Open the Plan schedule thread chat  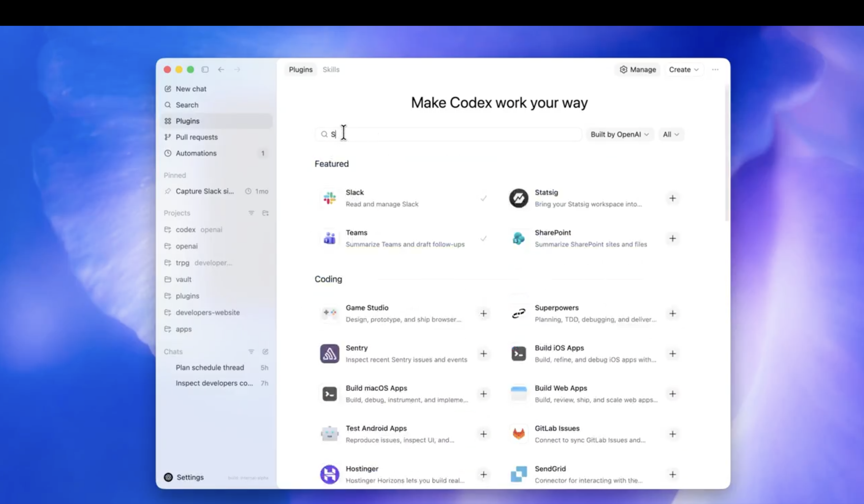(x=216, y=367)
